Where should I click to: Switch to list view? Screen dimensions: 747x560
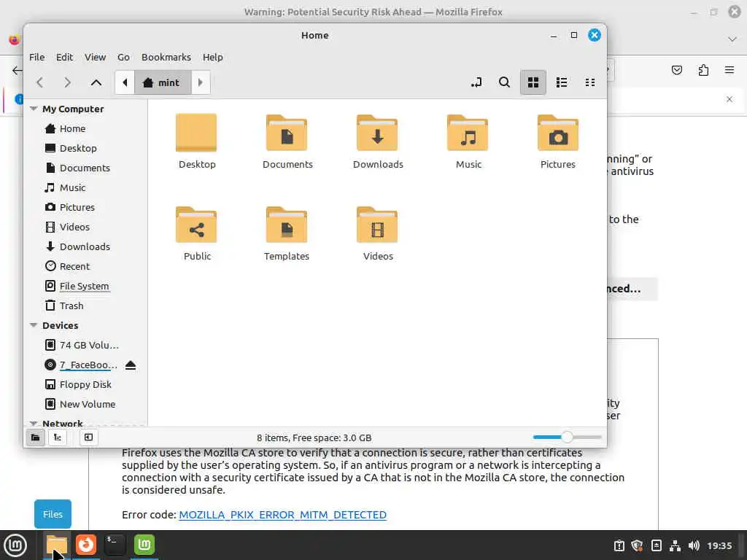click(x=561, y=82)
